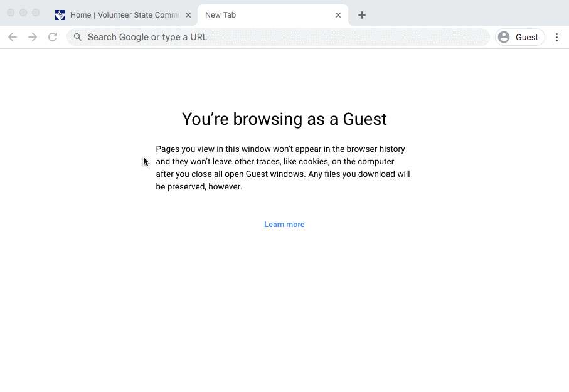Reload the current page
Screen dimensions: 569x392
(x=53, y=37)
